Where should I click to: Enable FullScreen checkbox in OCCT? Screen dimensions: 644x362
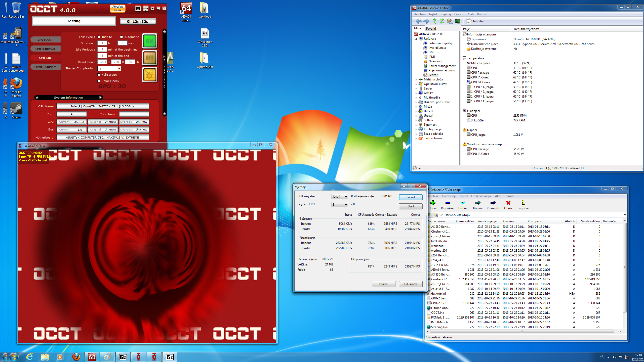(99, 75)
